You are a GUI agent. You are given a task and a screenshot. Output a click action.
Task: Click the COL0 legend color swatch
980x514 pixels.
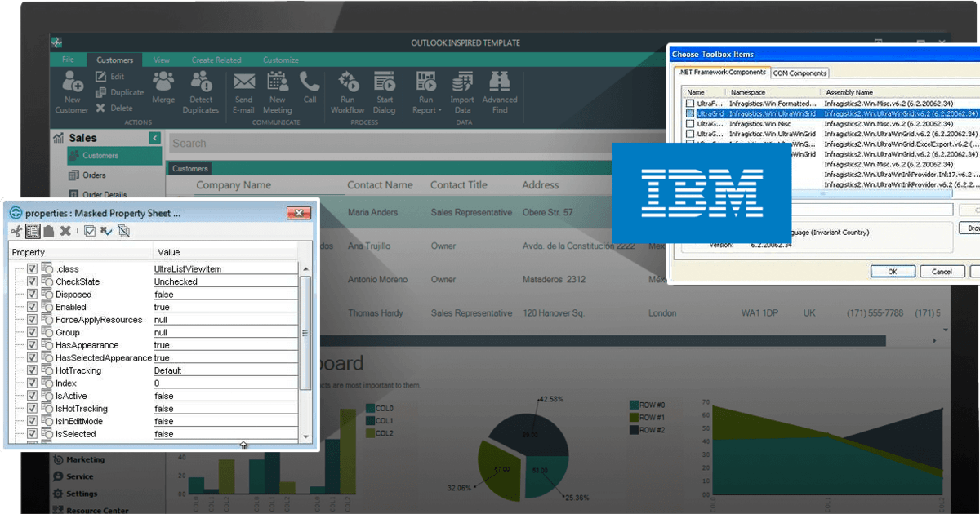point(370,409)
